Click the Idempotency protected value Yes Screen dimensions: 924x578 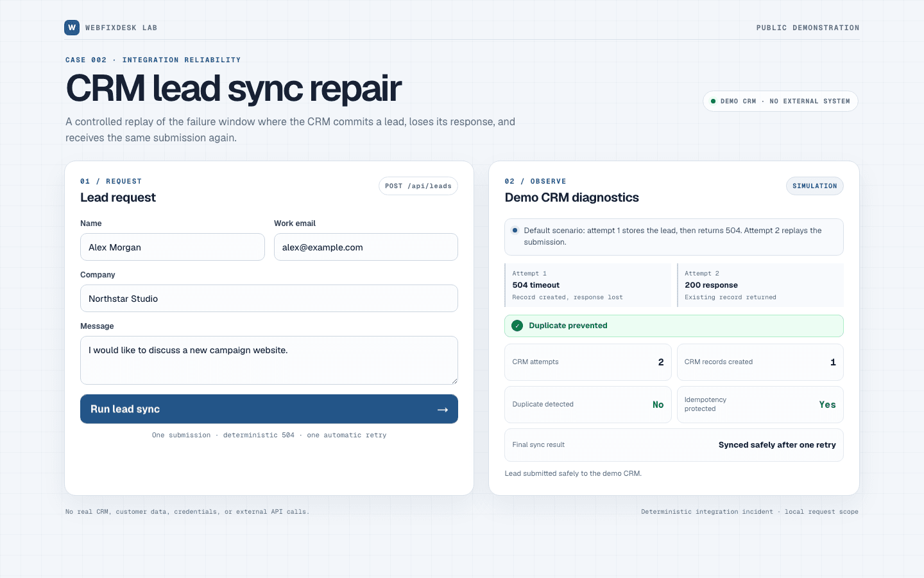(x=827, y=405)
